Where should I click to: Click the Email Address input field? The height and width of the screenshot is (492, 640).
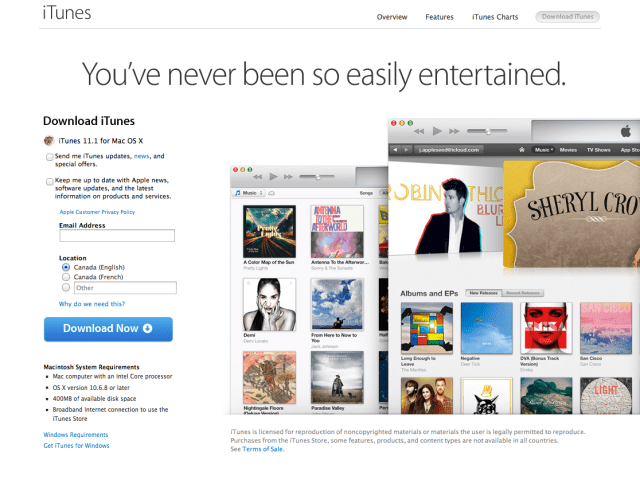click(117, 236)
